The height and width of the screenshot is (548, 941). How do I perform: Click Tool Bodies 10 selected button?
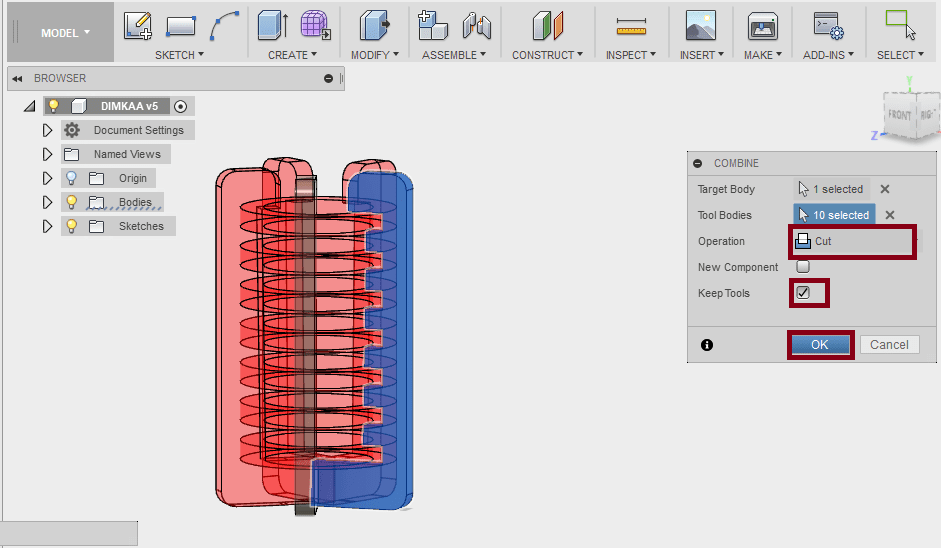834,215
